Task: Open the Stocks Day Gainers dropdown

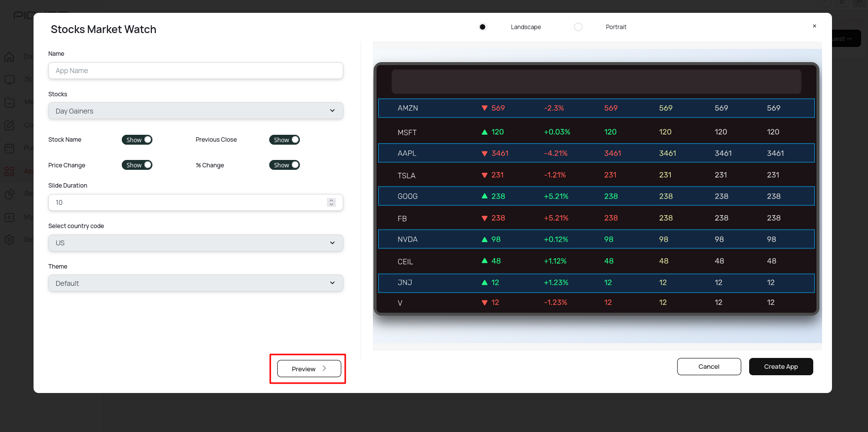Action: [196, 111]
